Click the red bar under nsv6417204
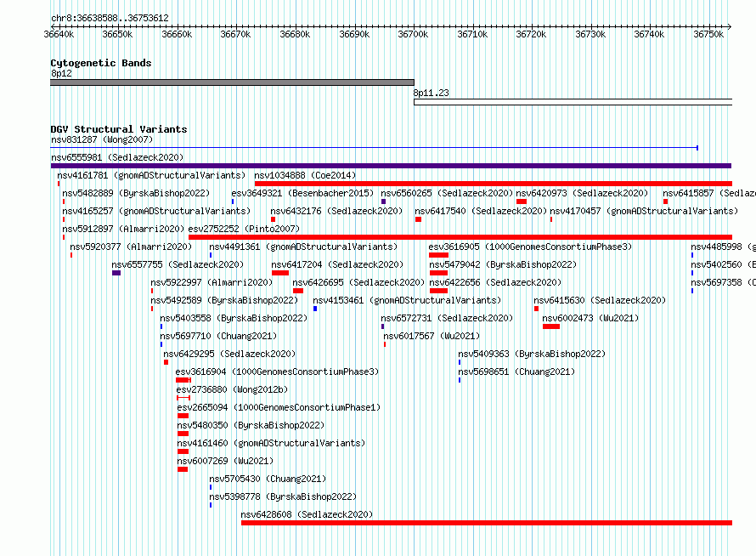The image size is (756, 556). [x=280, y=273]
